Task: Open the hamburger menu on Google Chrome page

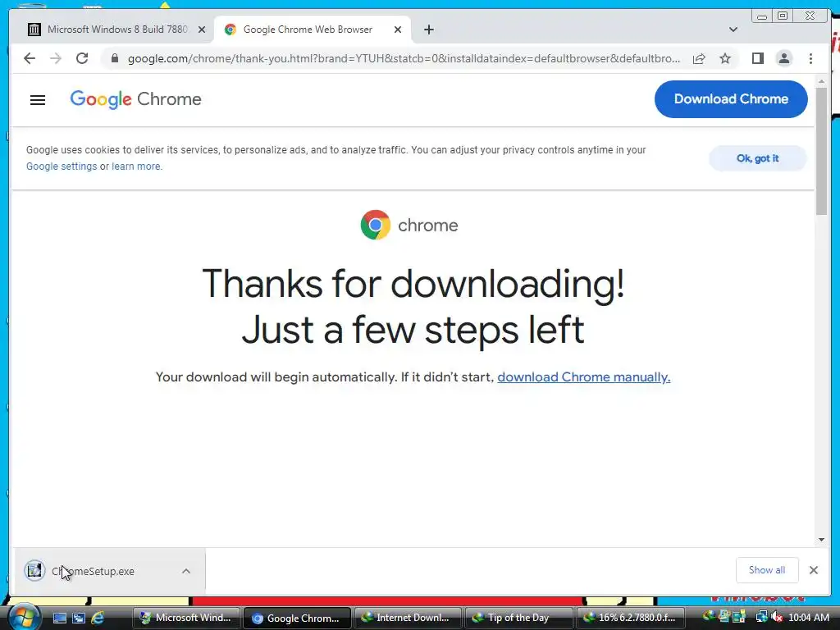Action: pos(38,99)
